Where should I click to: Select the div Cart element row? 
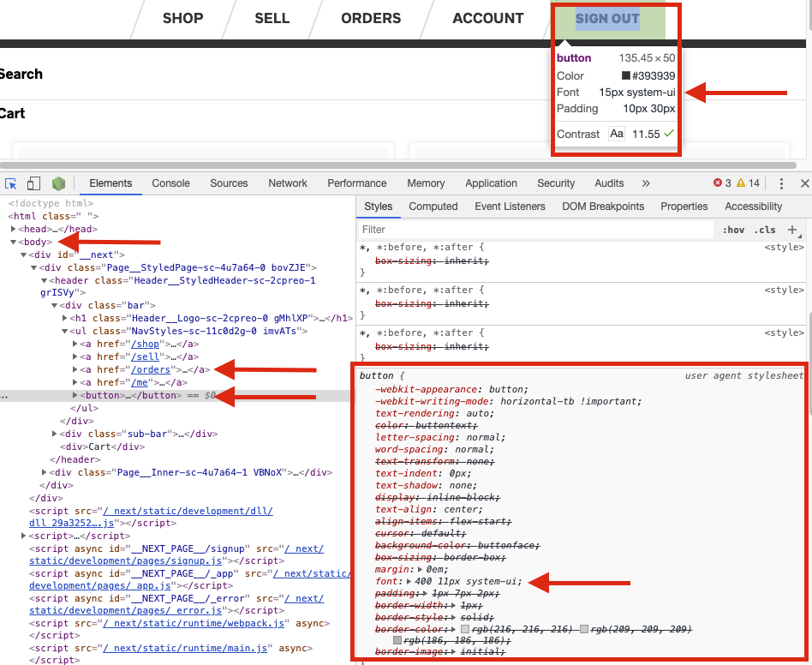103,446
